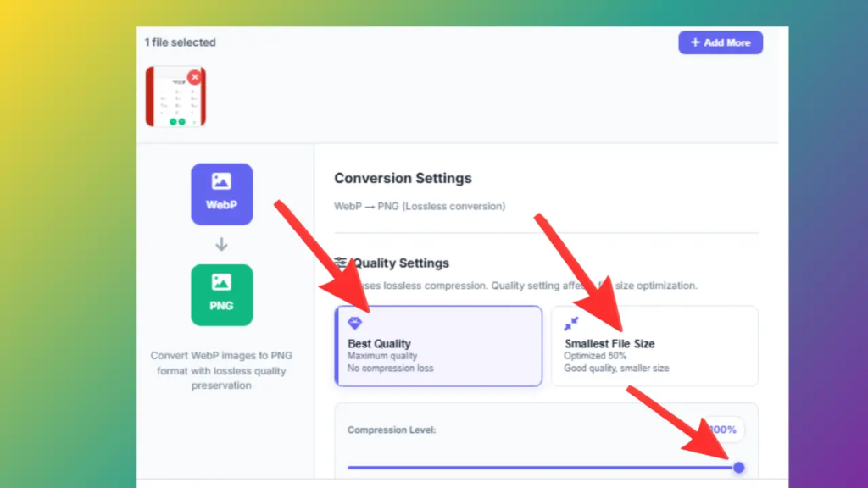Remove the selected file with red X
868x488 pixels.
point(194,77)
